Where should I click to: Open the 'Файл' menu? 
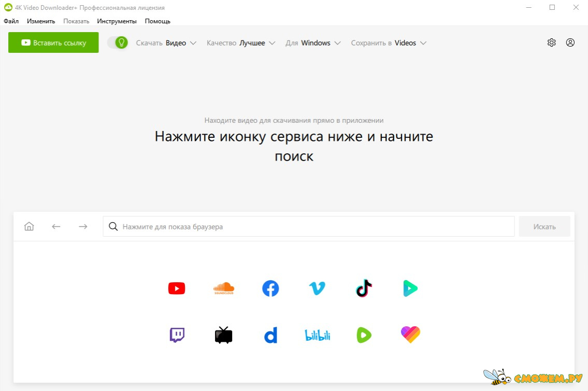pos(11,21)
